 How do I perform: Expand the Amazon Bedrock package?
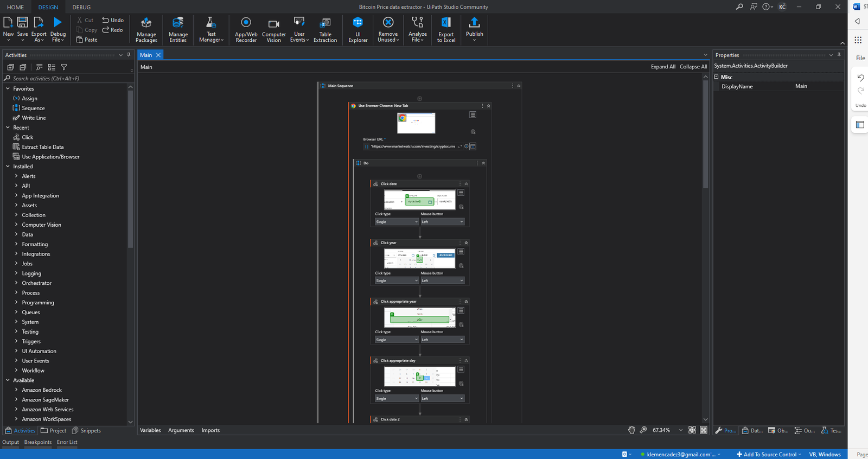pos(16,390)
